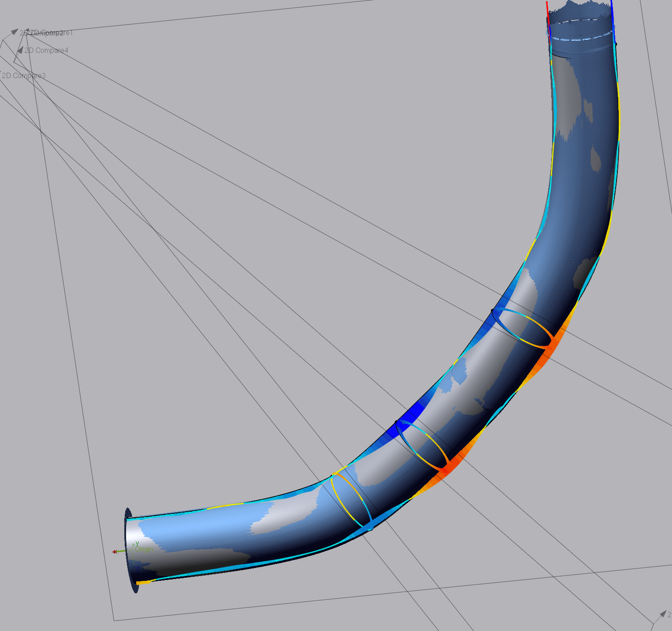
Task: Select the "2D Compare3" label
Action: [x=24, y=76]
